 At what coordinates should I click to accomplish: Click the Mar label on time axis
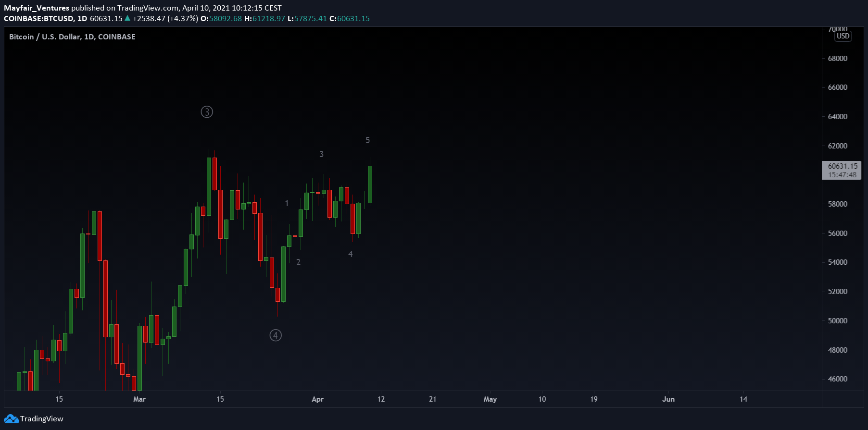click(x=139, y=399)
